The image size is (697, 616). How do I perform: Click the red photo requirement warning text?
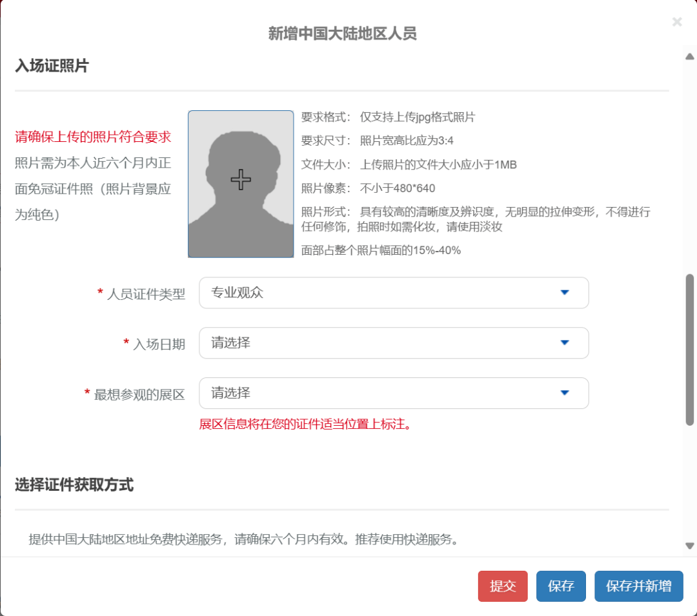pyautogui.click(x=92, y=137)
